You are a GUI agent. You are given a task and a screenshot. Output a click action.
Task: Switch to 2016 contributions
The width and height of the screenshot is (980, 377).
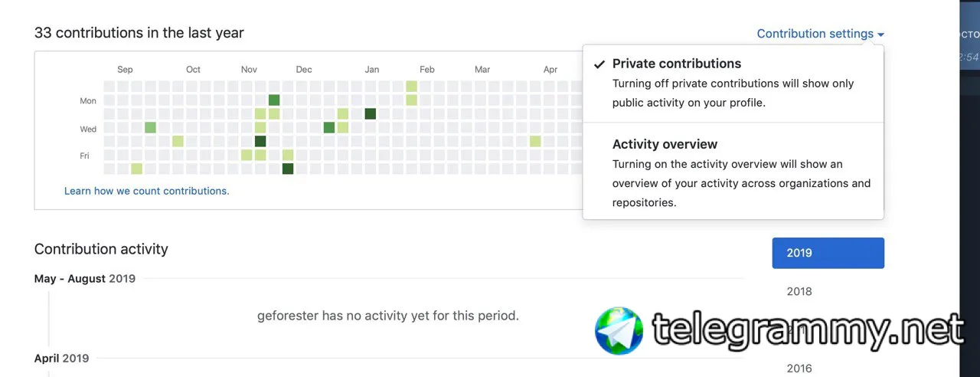point(799,368)
